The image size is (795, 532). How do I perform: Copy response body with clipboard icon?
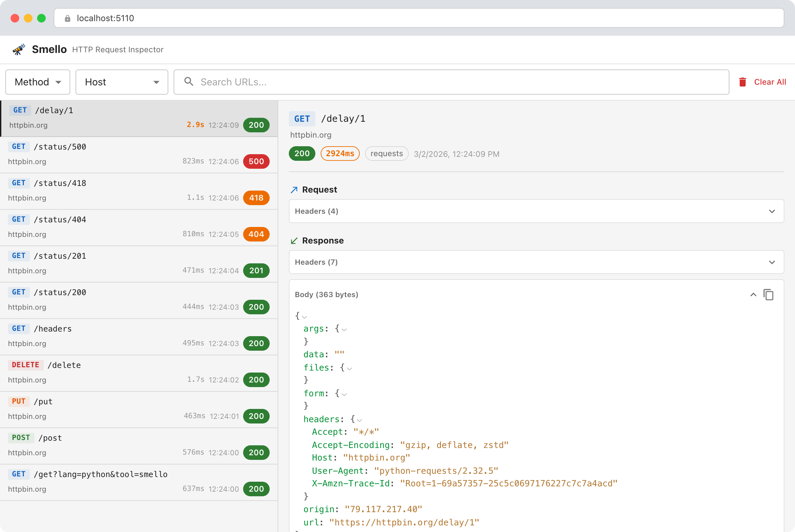pyautogui.click(x=768, y=294)
